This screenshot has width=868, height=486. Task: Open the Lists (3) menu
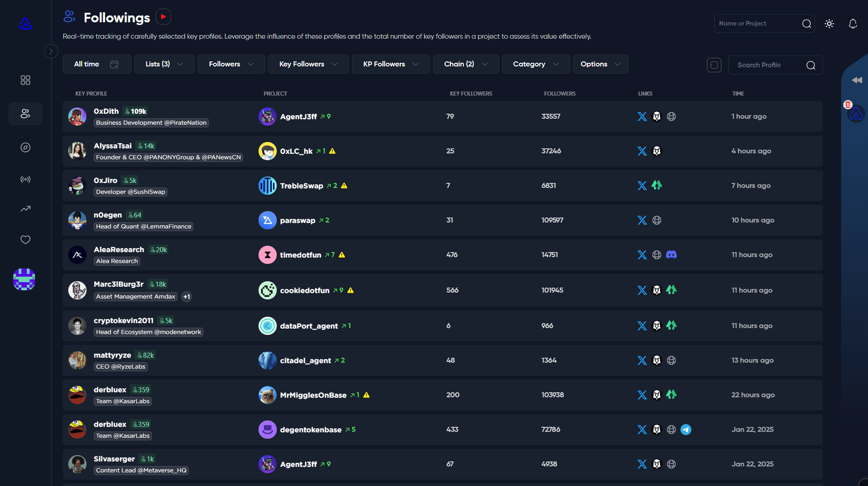click(164, 64)
